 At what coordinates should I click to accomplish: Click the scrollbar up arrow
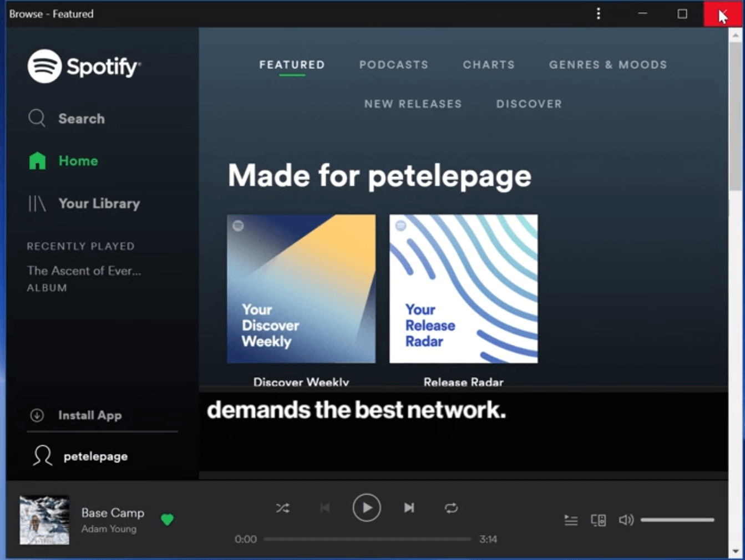[736, 34]
